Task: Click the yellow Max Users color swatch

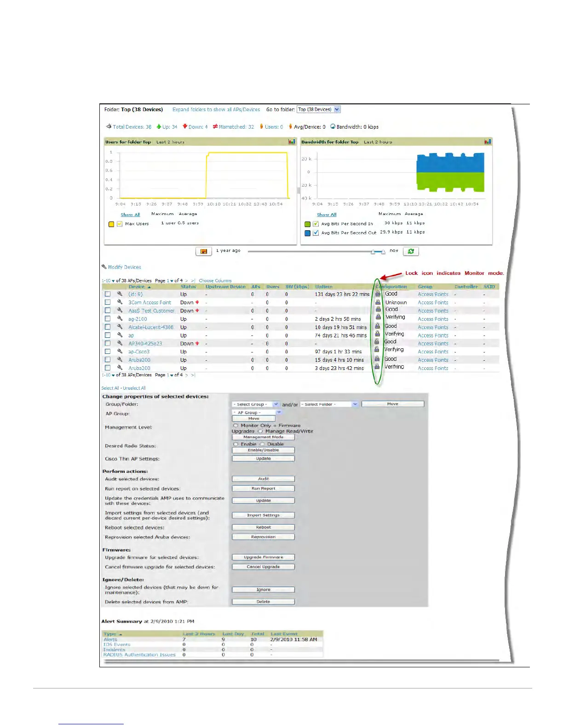Action: (111, 224)
